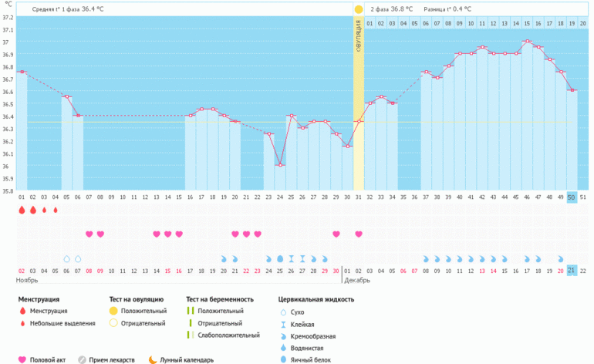Click the egg-white fluid icon on day 25
This screenshot has height=364, width=594.
(x=280, y=258)
